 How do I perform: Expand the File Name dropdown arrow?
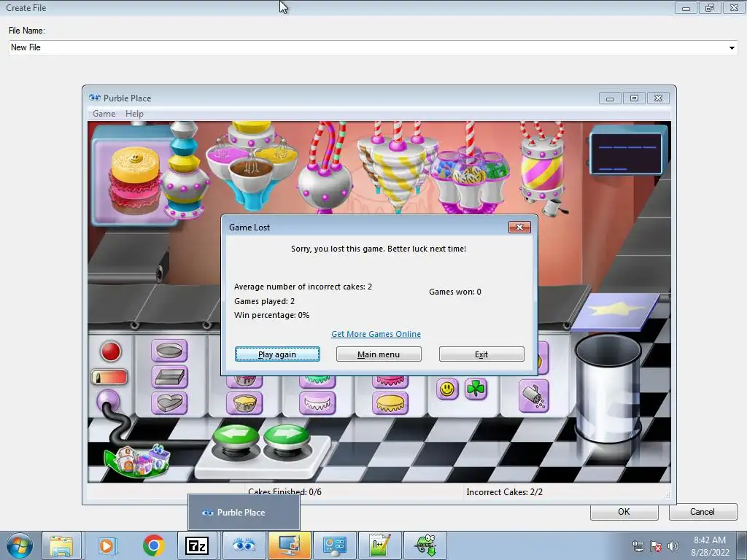coord(731,47)
